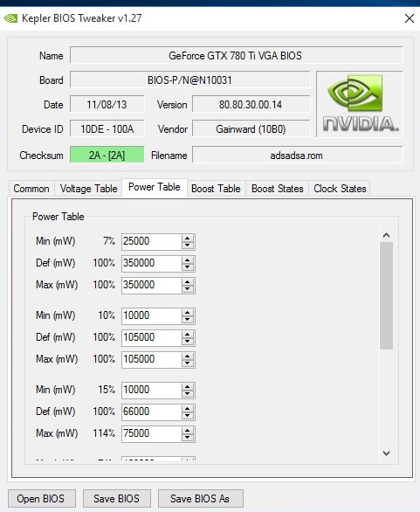The width and height of the screenshot is (420, 512).
Task: Switch to Boost States tab
Action: (x=278, y=189)
